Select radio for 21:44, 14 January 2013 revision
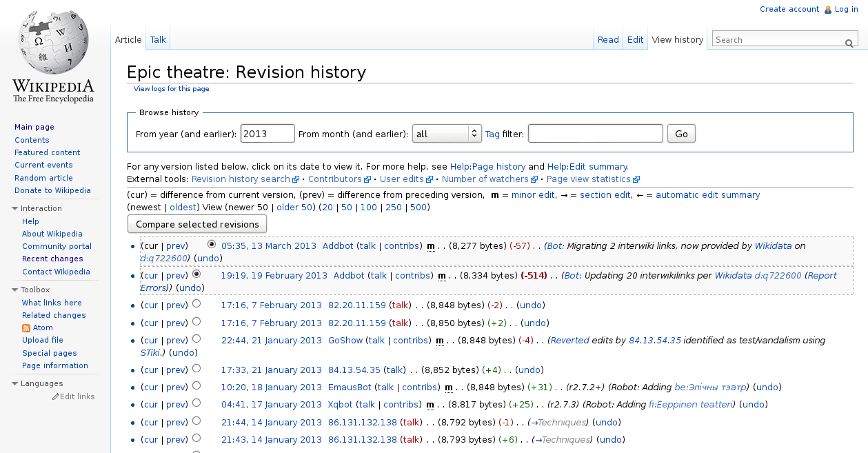The image size is (868, 453). pos(196,421)
